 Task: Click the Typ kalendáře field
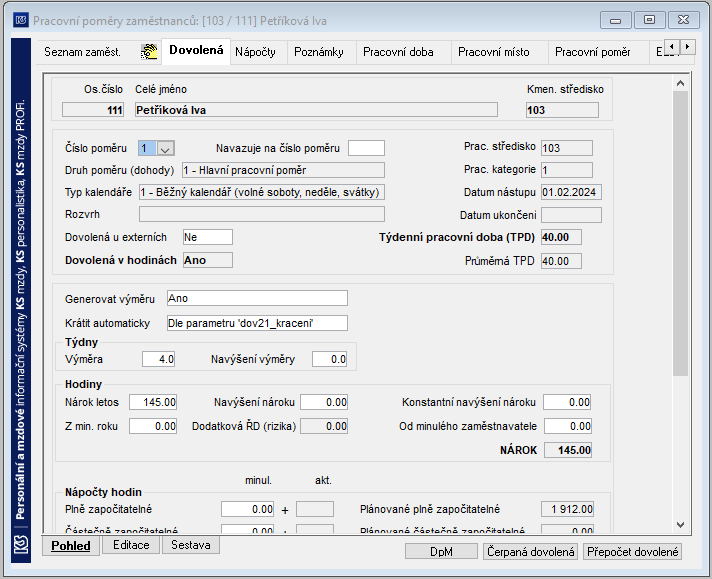click(x=262, y=192)
